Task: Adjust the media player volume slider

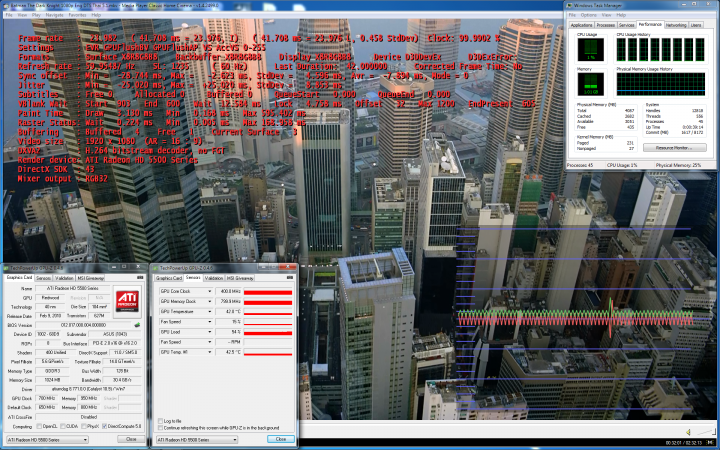Action: click(x=705, y=432)
